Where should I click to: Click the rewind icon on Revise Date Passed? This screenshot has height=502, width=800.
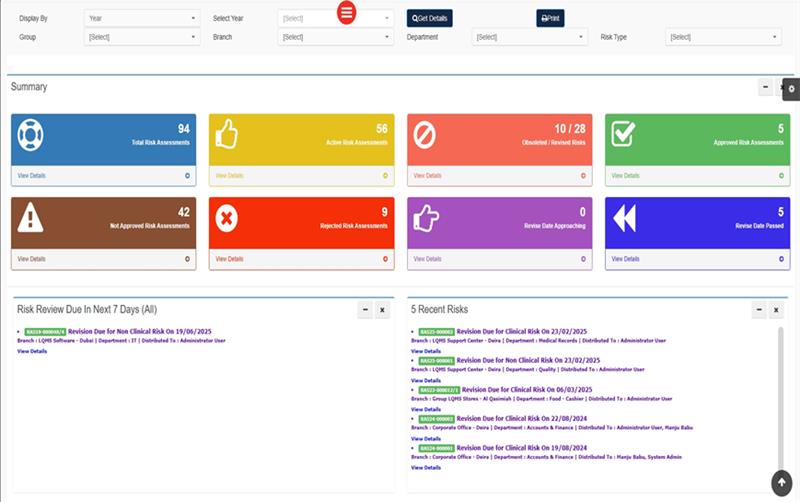pos(624,218)
